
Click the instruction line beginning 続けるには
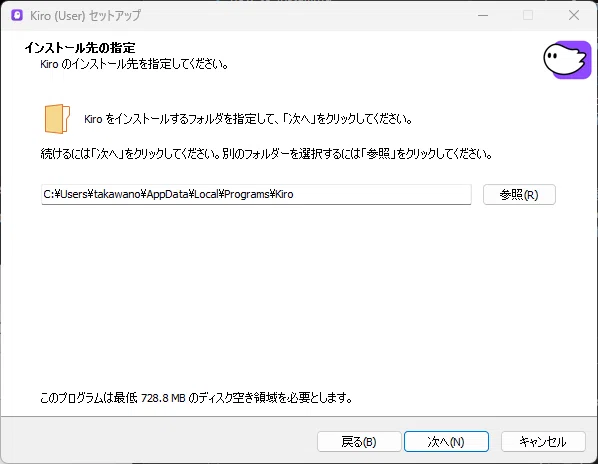click(x=266, y=154)
